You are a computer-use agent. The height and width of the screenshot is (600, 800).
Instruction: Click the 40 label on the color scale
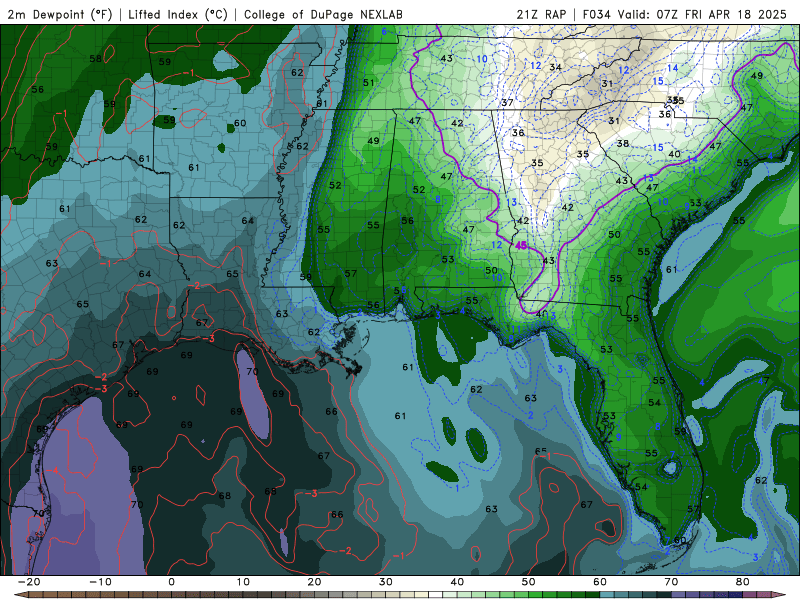coord(457,582)
